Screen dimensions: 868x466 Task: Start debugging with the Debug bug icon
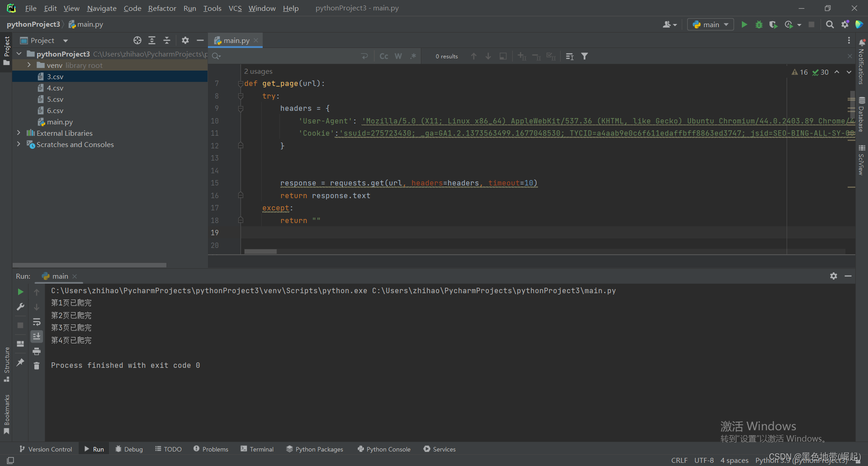click(759, 24)
